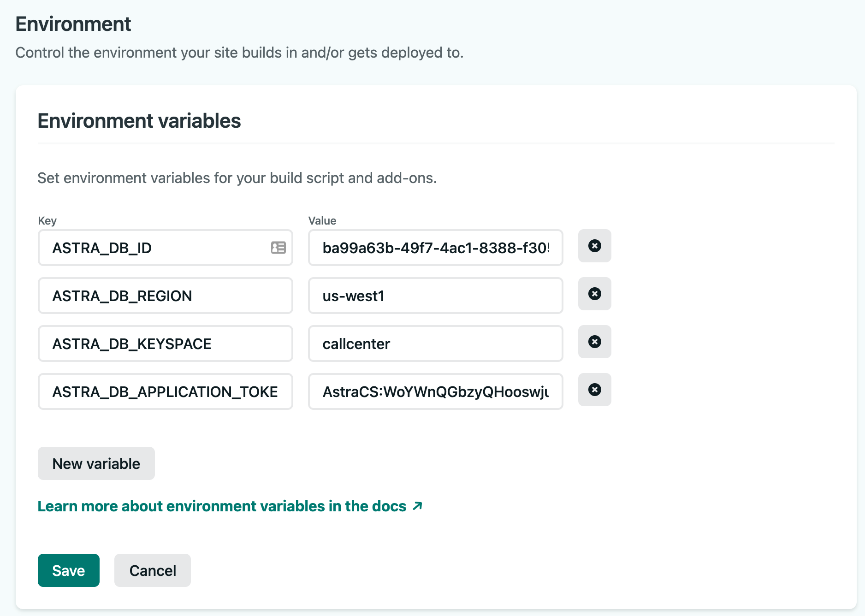Viewport: 865px width, 616px height.
Task: Add a New variable
Action: 96,463
